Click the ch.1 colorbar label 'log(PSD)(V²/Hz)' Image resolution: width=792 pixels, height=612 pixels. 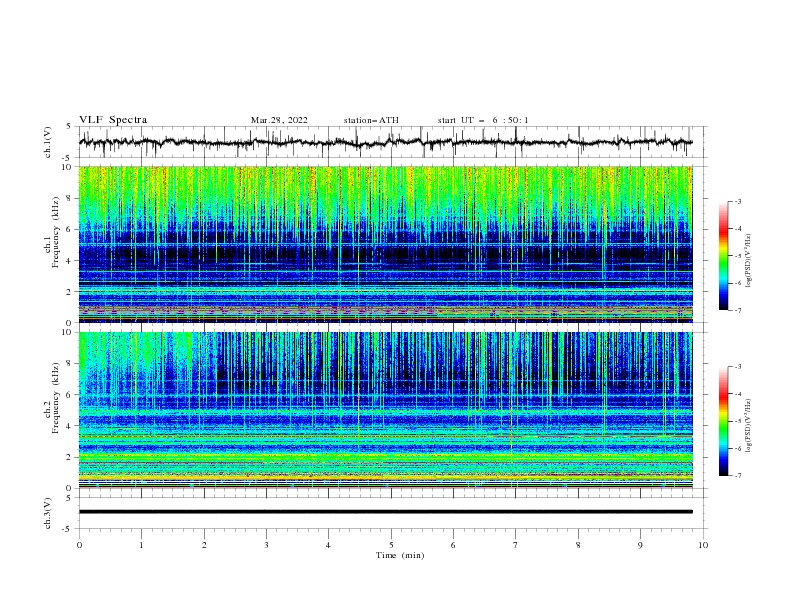click(x=748, y=261)
